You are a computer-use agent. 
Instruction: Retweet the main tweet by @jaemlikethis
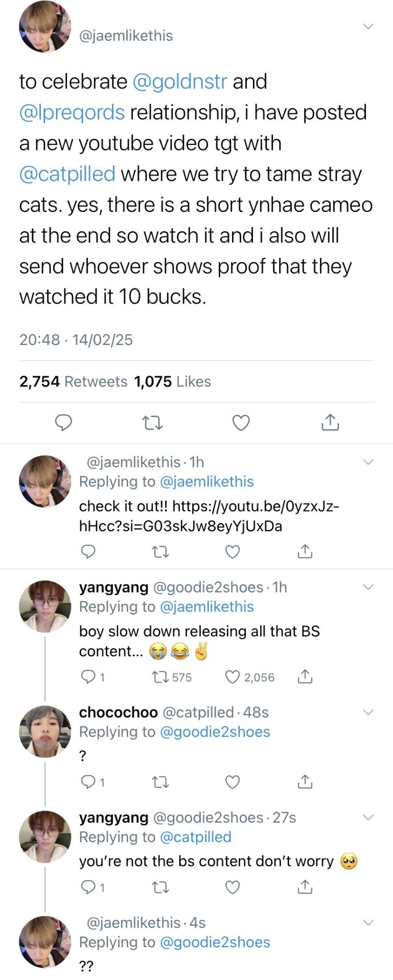pos(152,423)
